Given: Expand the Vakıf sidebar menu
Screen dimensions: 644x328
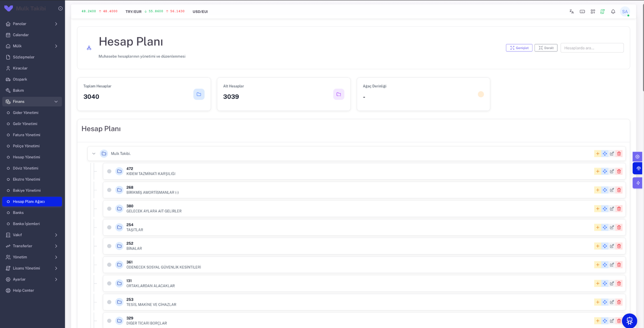Looking at the screenshot, I should tap(32, 235).
